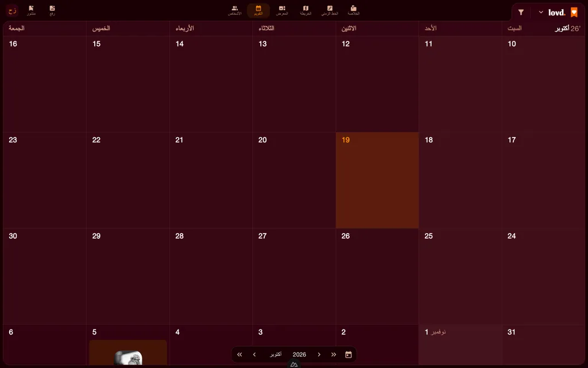Select day 25 in the calendar
Viewport: 588px width, 368px height.
460,277
